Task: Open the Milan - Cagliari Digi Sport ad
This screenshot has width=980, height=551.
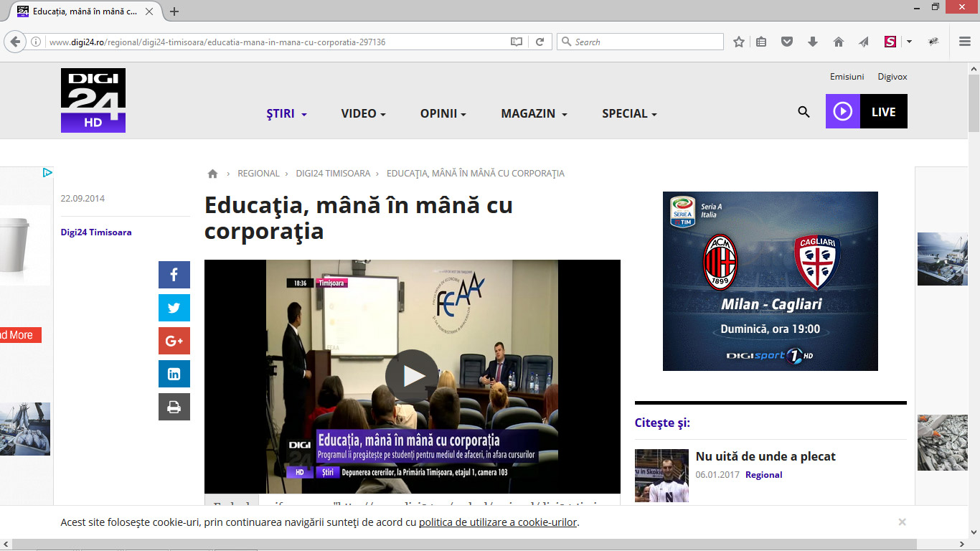Action: click(771, 281)
